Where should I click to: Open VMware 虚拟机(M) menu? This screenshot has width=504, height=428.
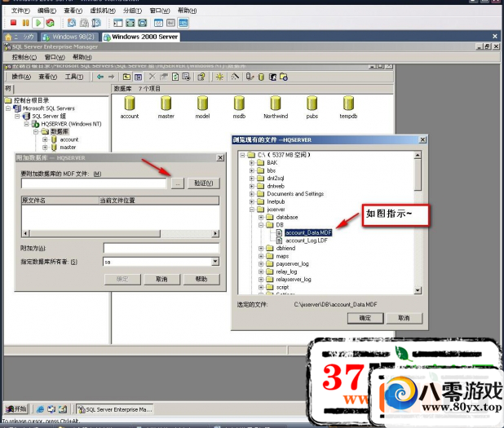point(103,11)
